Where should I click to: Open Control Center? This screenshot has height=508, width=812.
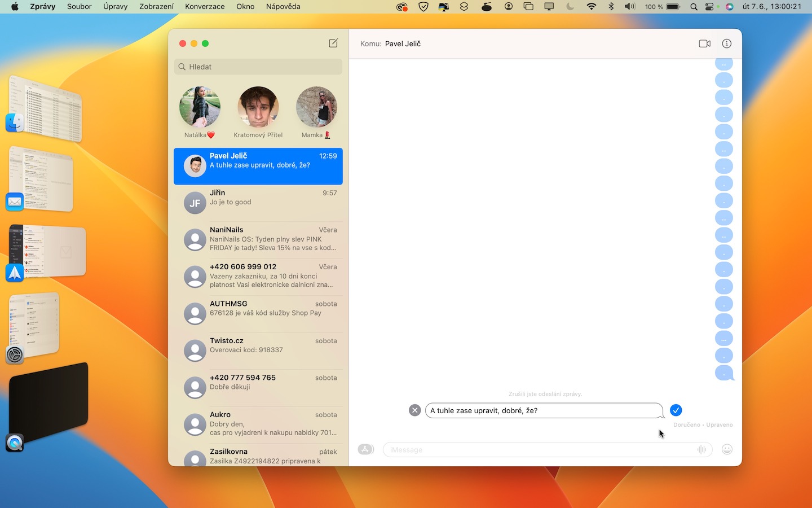tap(710, 7)
